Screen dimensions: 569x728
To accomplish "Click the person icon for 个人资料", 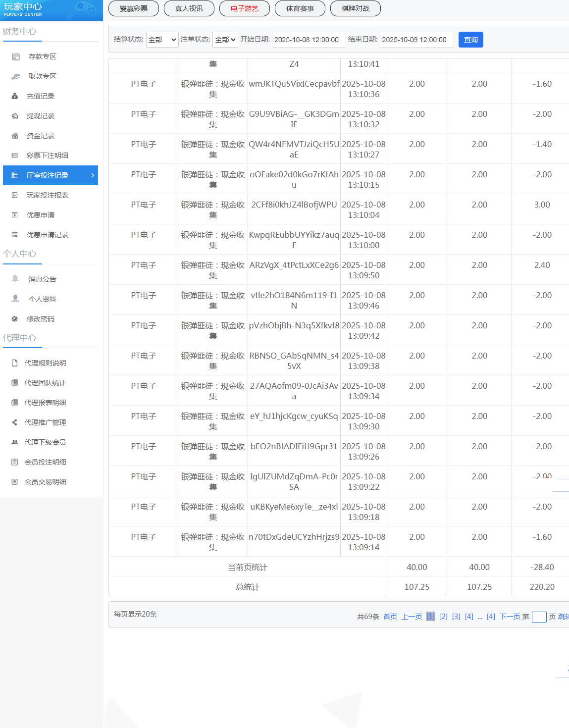I will coord(15,299).
